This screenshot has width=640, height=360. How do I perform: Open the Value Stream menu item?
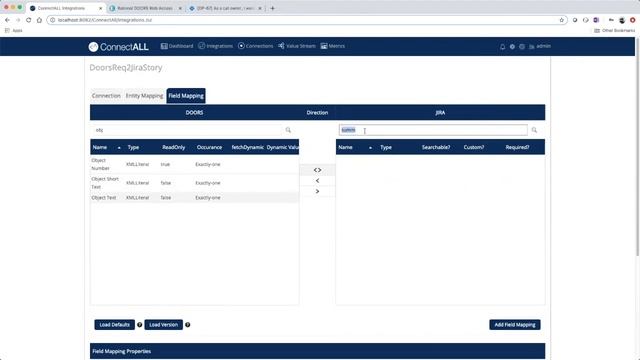pyautogui.click(x=297, y=46)
